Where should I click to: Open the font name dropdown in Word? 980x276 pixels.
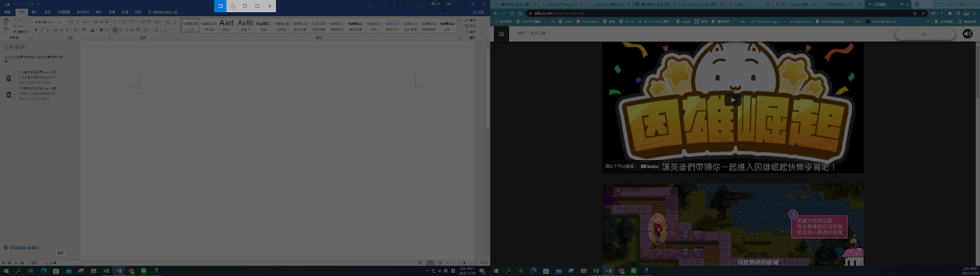pos(56,22)
